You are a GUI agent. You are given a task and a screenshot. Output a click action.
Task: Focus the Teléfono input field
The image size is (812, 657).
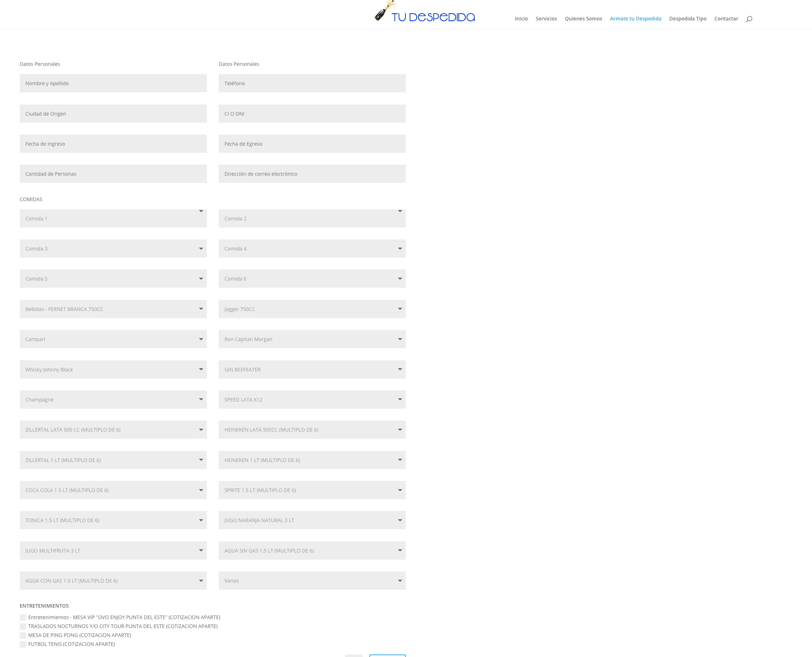(312, 83)
